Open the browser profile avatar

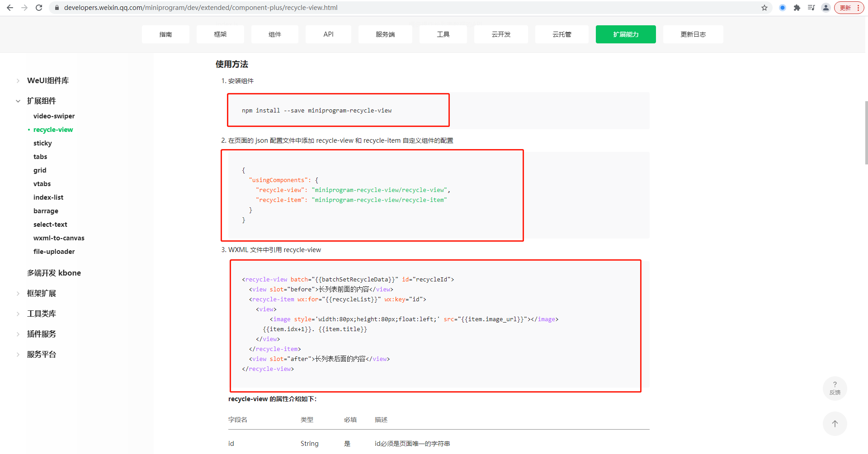click(x=826, y=8)
